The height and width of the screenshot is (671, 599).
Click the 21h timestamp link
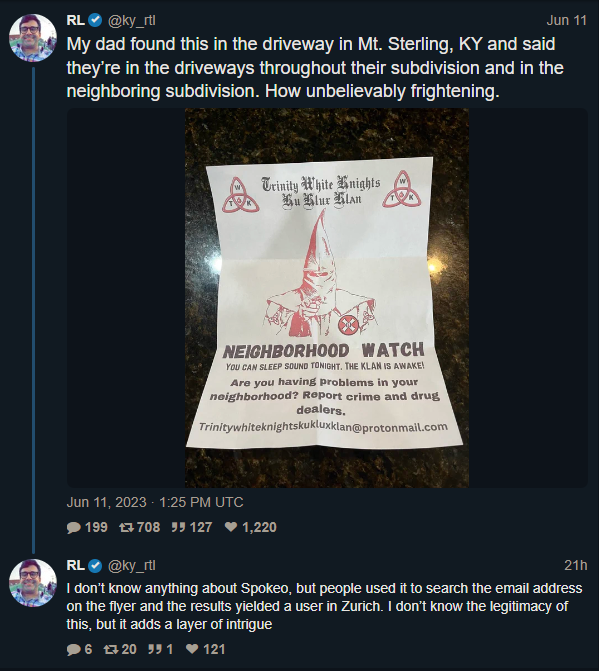[575, 565]
